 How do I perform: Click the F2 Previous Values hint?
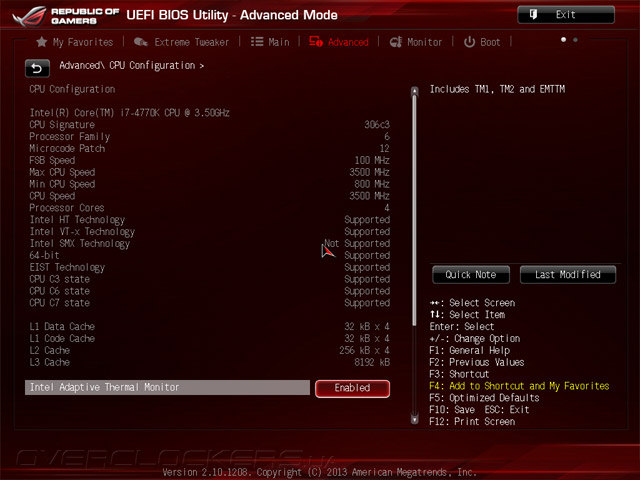pyautogui.click(x=477, y=362)
